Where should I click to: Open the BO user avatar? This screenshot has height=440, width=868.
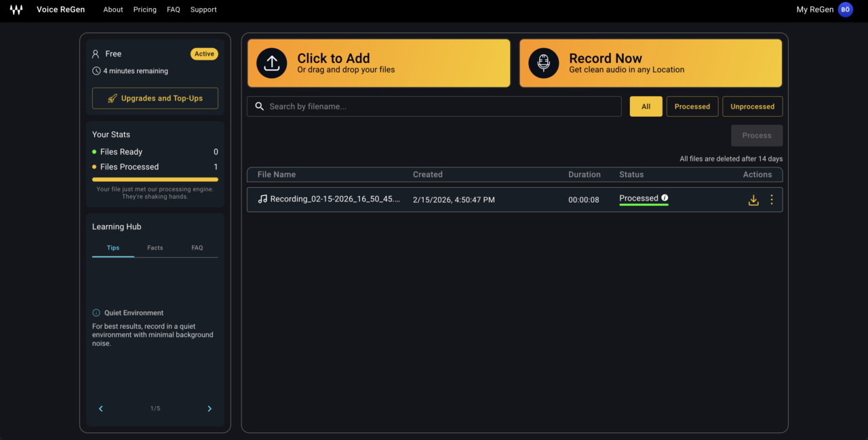coord(845,9)
